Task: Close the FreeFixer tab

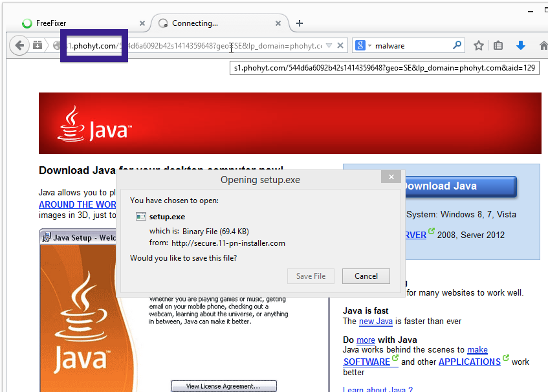Action: pyautogui.click(x=142, y=23)
